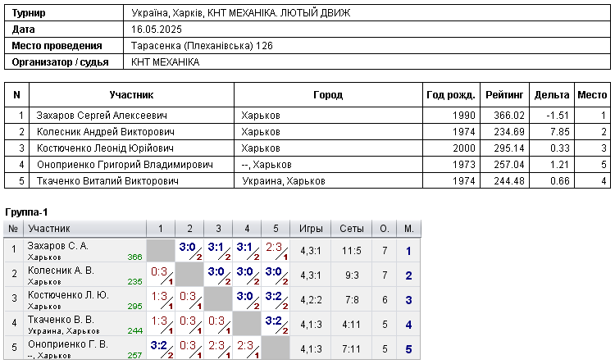The width and height of the screenshot is (615, 364).
Task: Click the tournament name 'Україна, Харків, КНТ МЕХАНІКА. ЛЮТЫЙ ДВИЖ'
Action: (240, 13)
